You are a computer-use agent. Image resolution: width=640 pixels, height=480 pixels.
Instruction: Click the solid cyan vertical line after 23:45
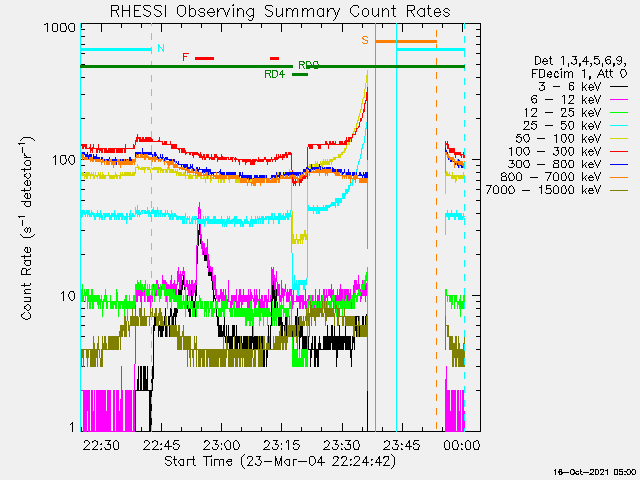(396, 227)
